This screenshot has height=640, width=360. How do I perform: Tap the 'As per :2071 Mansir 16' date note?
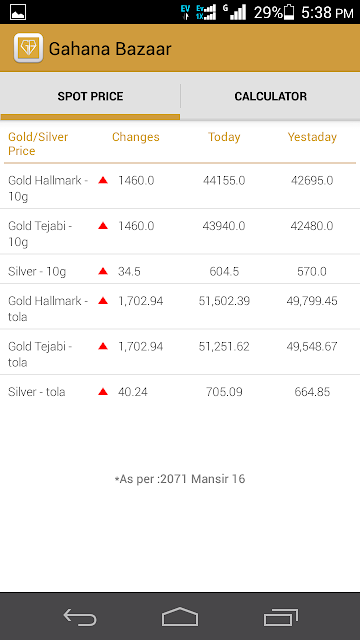[x=180, y=479]
